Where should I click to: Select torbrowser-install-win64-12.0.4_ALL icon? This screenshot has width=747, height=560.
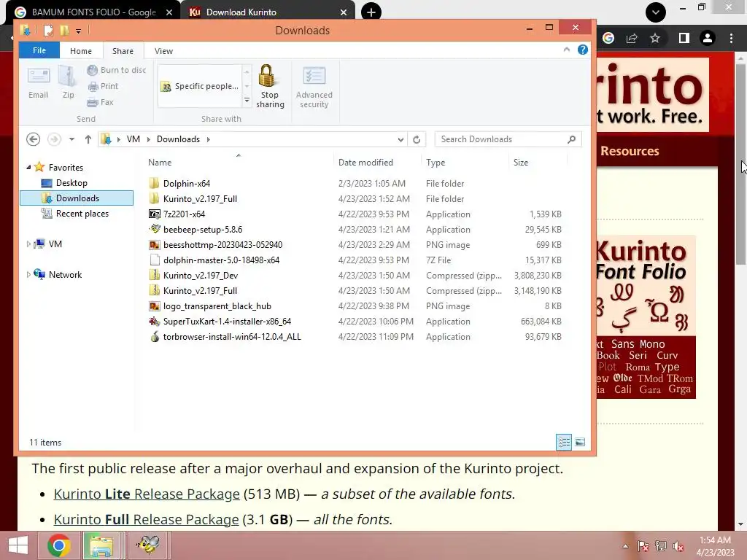pos(155,337)
